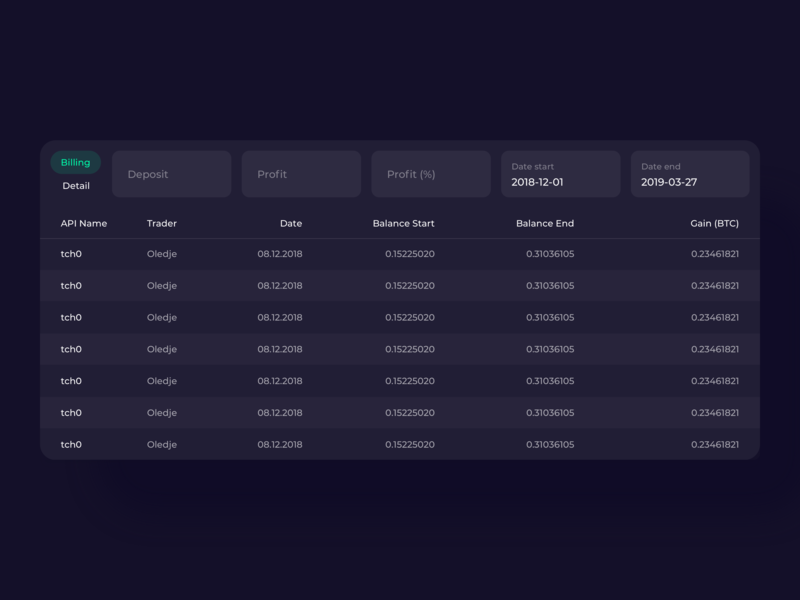The image size is (800, 600).
Task: Sort table by Trader column header
Action: pyautogui.click(x=162, y=223)
